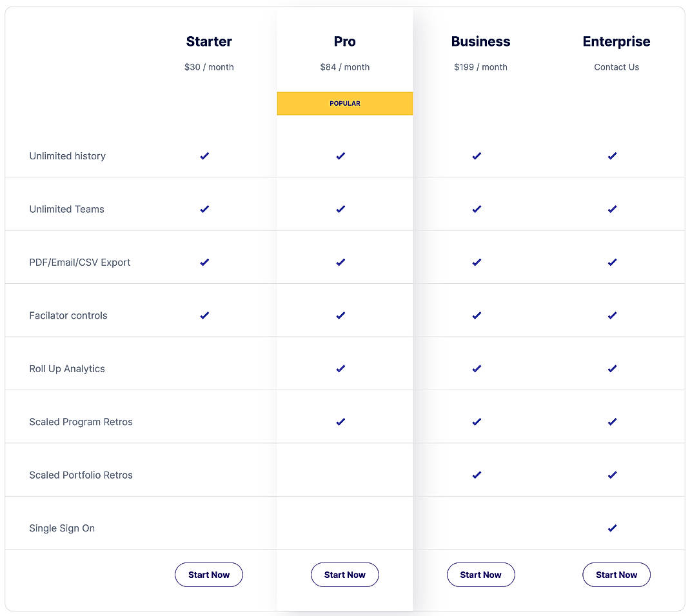Click the Facilator controls checkmark under Enterprise
Image resolution: width=690 pixels, height=616 pixels.
click(612, 315)
